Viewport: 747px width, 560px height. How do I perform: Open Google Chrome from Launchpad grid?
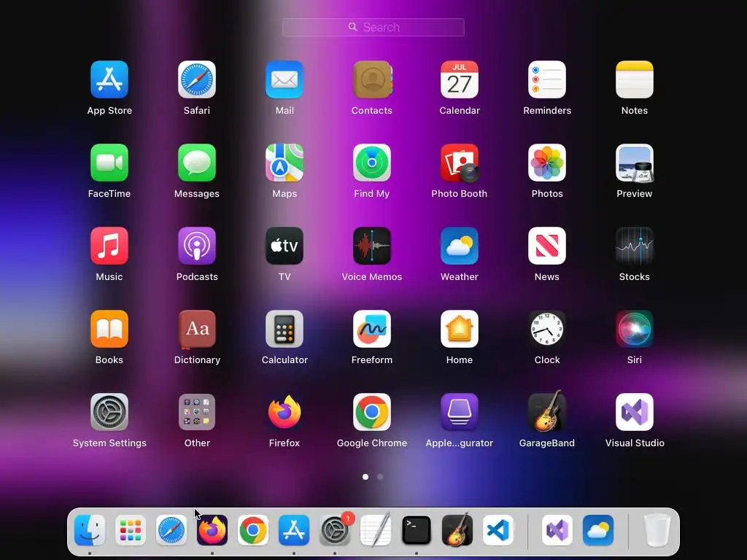tap(372, 412)
